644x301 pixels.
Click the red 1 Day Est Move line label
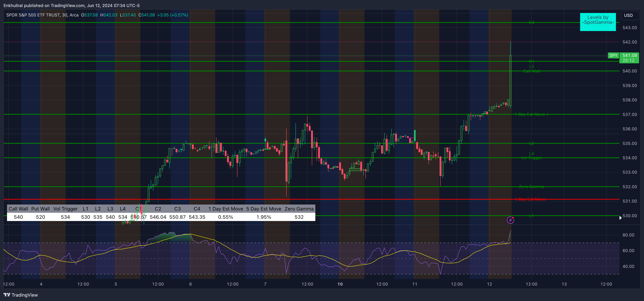[x=530, y=199]
